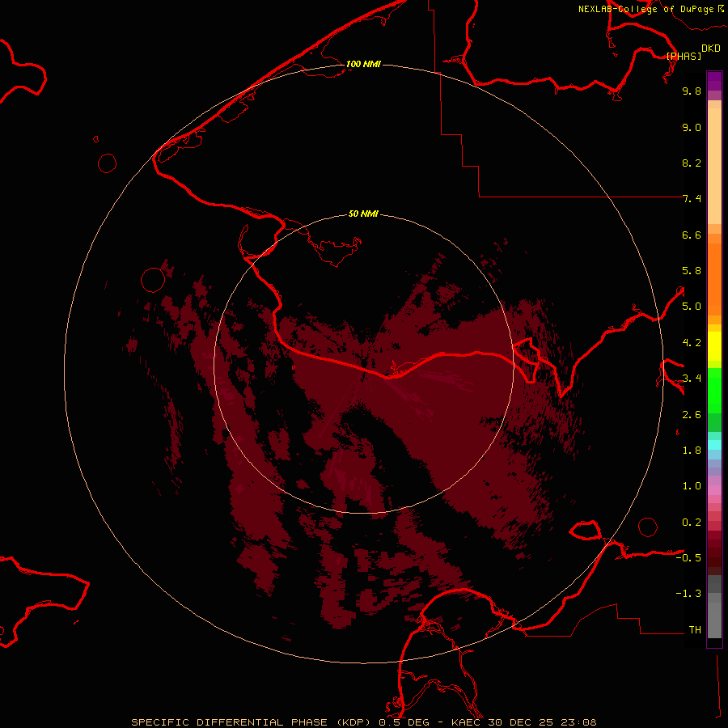The width and height of the screenshot is (728, 728).
Task: Click the 50 NMI range ring label
Action: click(363, 214)
